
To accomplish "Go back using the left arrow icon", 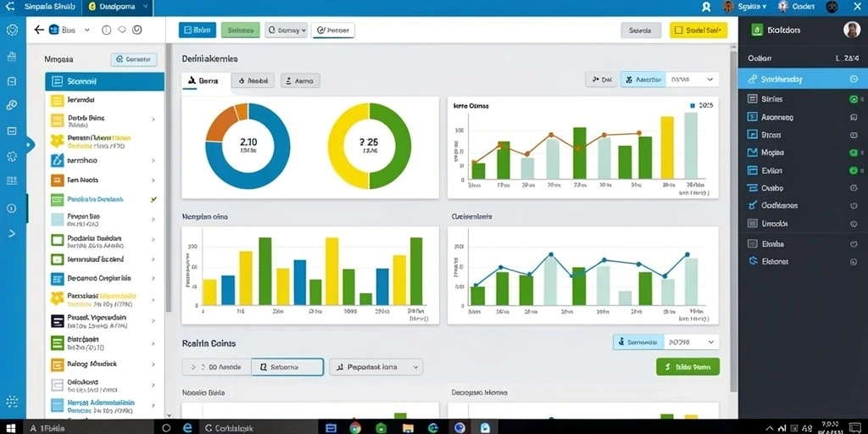I will tap(39, 30).
